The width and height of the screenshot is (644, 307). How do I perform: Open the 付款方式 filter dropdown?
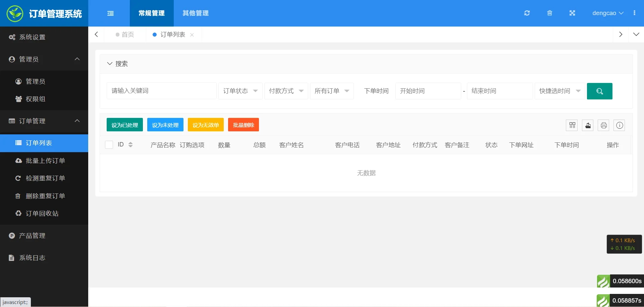[286, 91]
